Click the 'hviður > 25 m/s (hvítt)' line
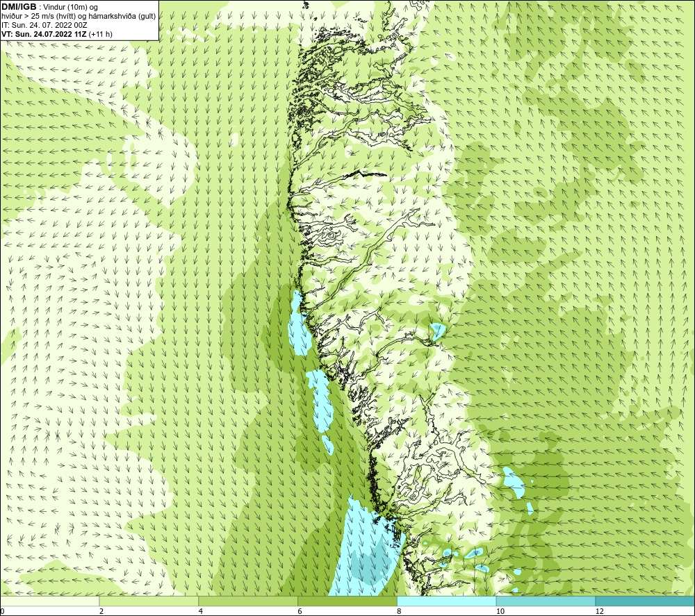695x616 pixels. click(x=79, y=17)
